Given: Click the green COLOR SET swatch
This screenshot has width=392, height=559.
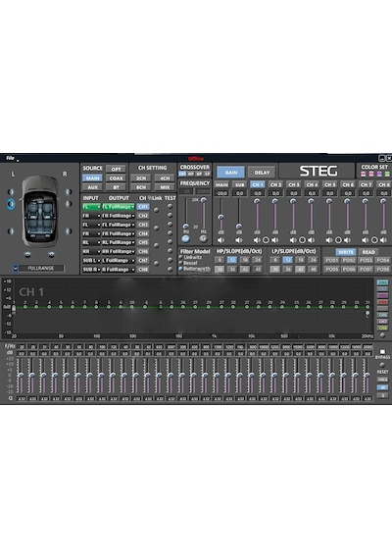Looking at the screenshot, I should pos(387,174).
